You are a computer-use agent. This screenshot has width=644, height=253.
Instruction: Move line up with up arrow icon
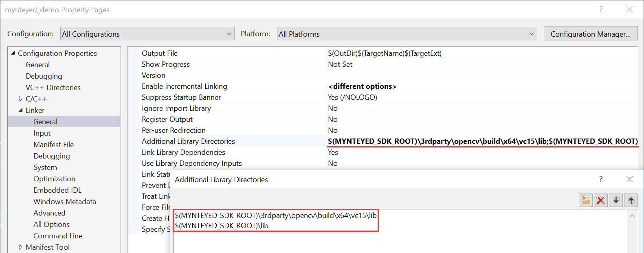[x=631, y=200]
